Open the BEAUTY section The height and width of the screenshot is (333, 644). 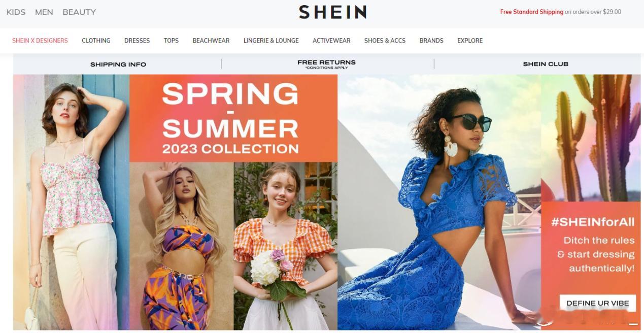(79, 12)
